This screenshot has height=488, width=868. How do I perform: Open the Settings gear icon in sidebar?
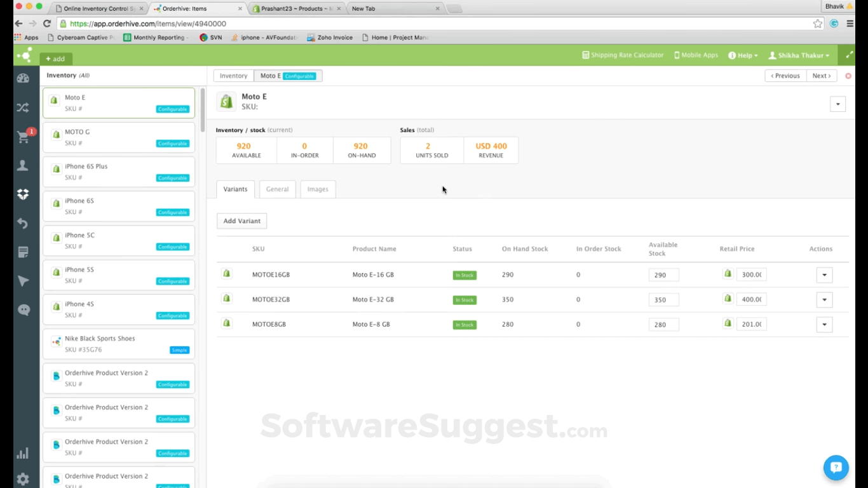[x=23, y=479]
